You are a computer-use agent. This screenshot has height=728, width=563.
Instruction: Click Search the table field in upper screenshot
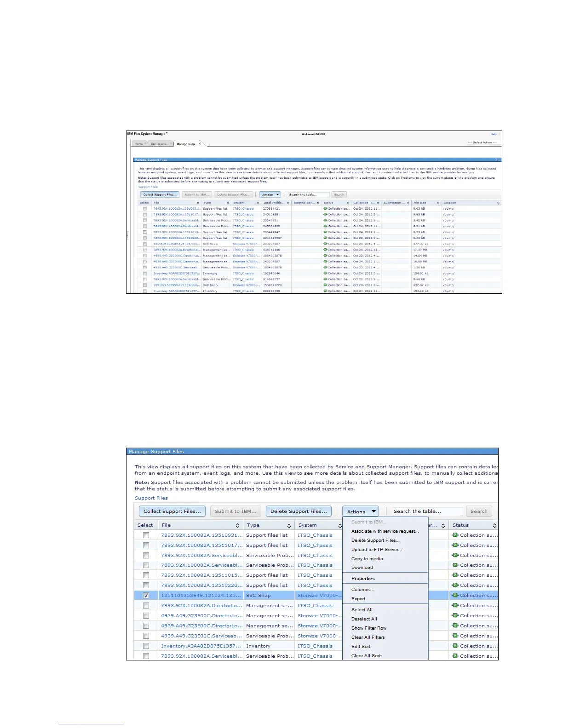click(x=309, y=195)
